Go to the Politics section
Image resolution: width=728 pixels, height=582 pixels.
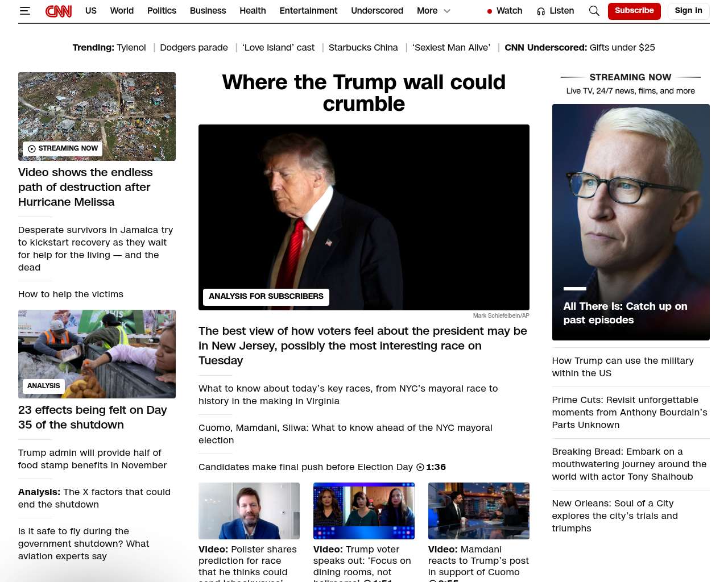click(x=162, y=11)
